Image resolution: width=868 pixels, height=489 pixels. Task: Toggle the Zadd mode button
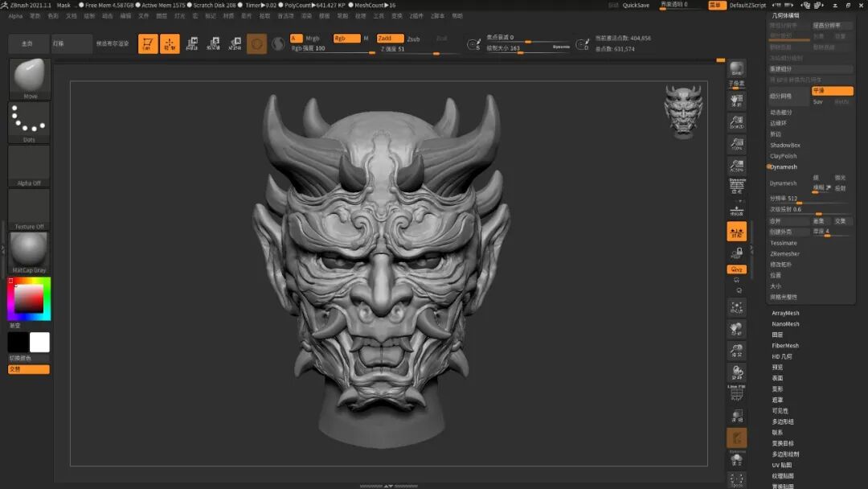click(390, 38)
